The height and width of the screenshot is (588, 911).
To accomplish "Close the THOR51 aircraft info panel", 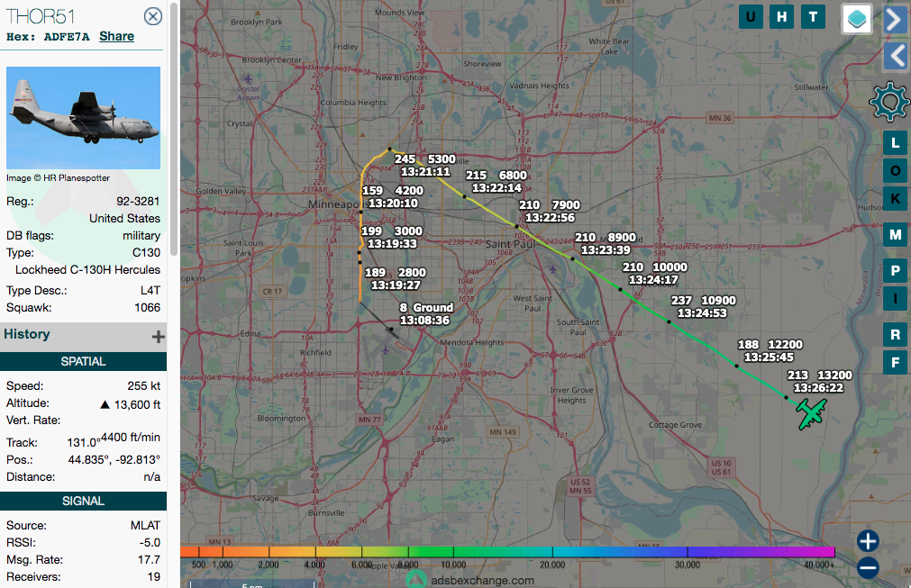I will point(153,16).
